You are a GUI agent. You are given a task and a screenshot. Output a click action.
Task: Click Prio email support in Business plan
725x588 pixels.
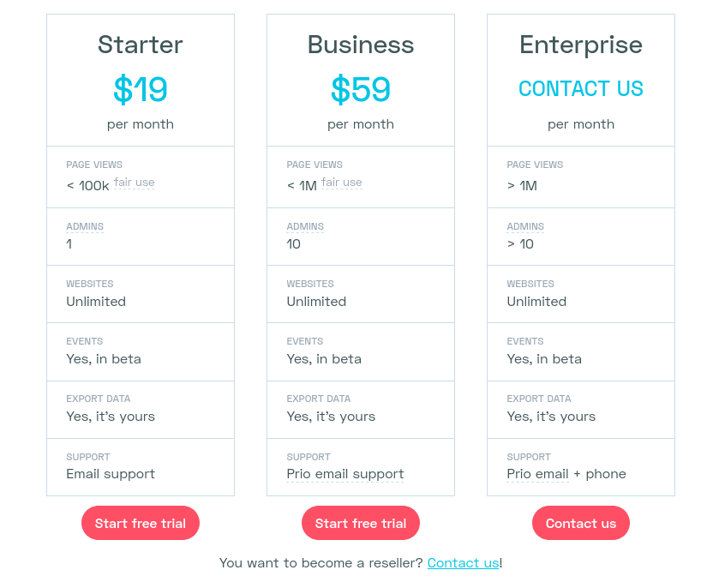tap(345, 474)
